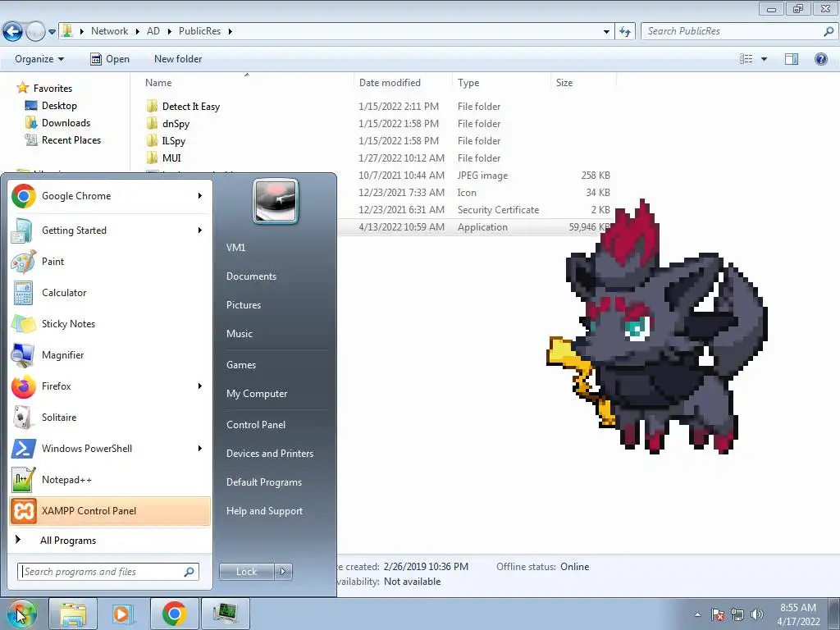Open the network status tray icon

pyautogui.click(x=737, y=614)
